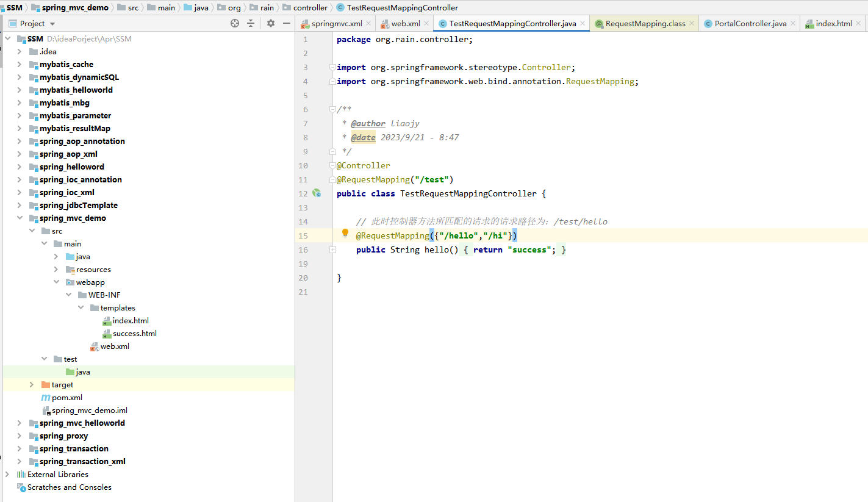Screen dimensions: 868x502
Task: Click the locate/select opened file target icon
Action: (235, 23)
